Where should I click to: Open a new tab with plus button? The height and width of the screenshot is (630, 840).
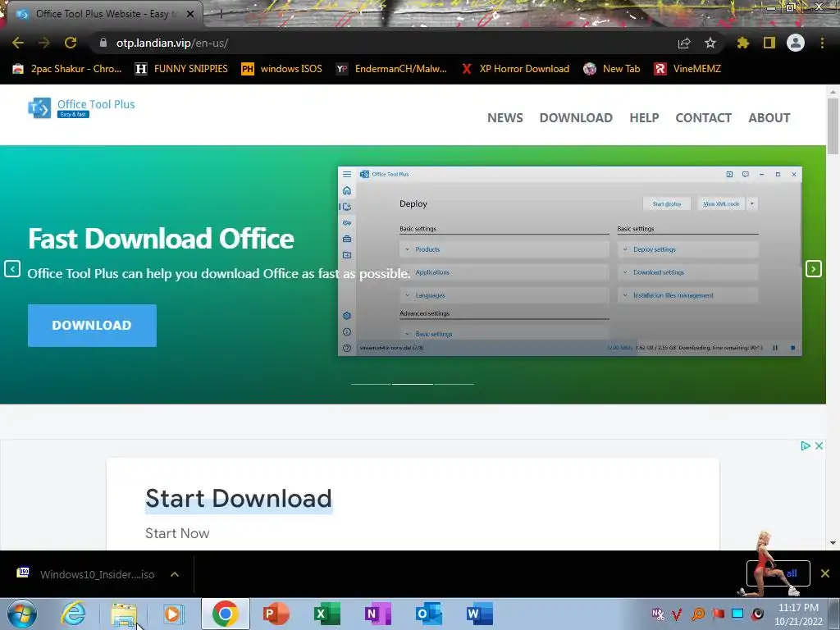tap(221, 14)
